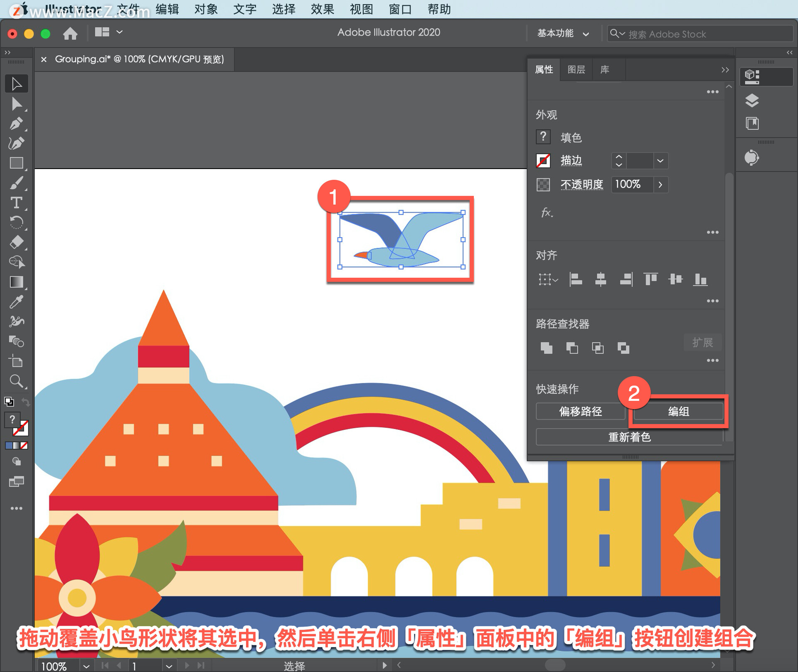Viewport: 798px width, 672px height.
Task: Switch to the 图层 tab
Action: click(576, 70)
